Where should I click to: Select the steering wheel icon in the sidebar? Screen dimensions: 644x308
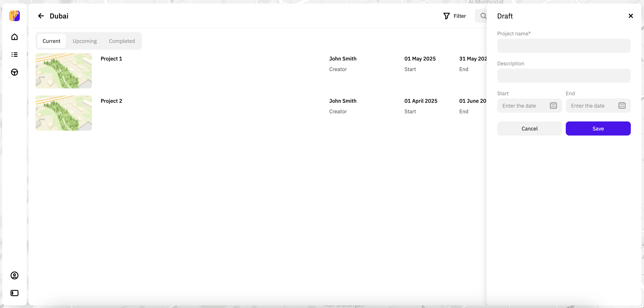tap(14, 72)
